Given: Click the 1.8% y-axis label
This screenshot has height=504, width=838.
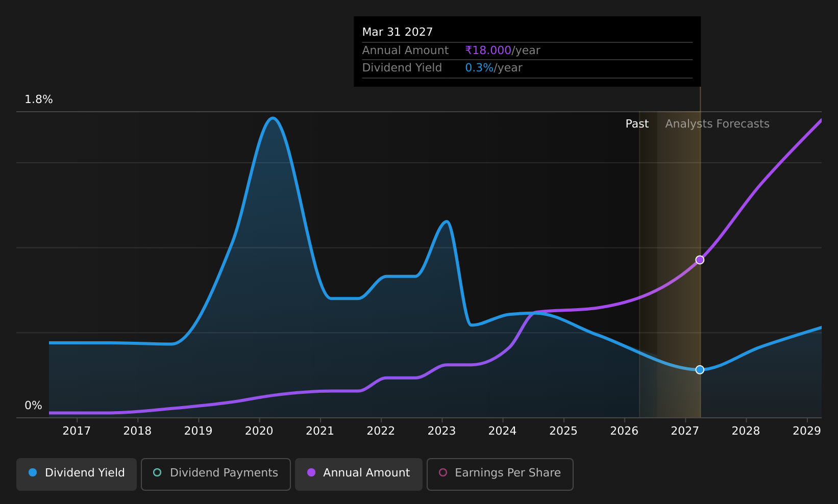Looking at the screenshot, I should point(39,99).
